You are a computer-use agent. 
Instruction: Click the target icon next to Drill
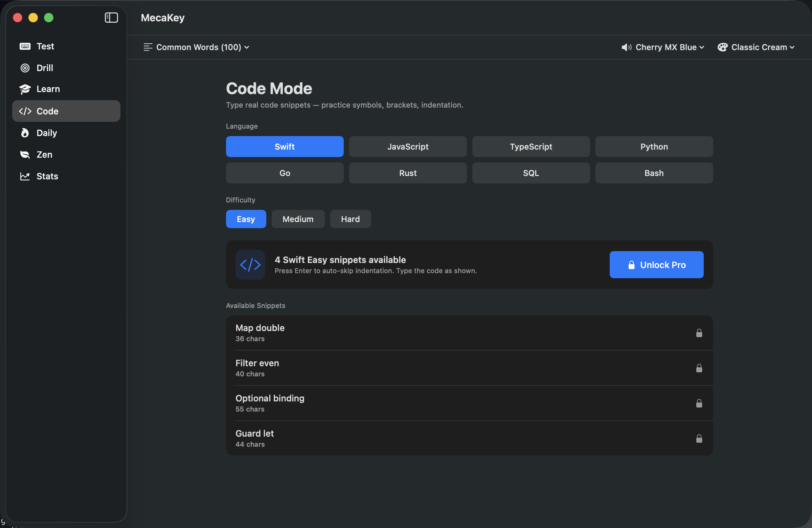pos(25,68)
